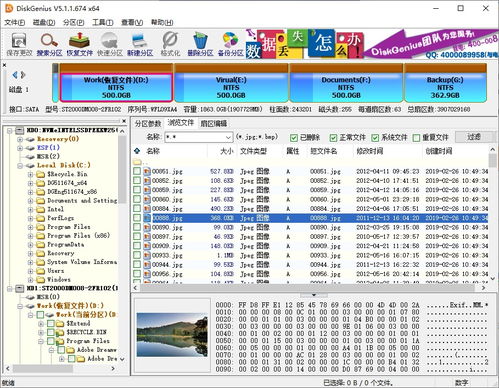Image resolution: width=499 pixels, height=388 pixels.
Task: Click the 新建分区 new partition icon
Action: pos(140,44)
